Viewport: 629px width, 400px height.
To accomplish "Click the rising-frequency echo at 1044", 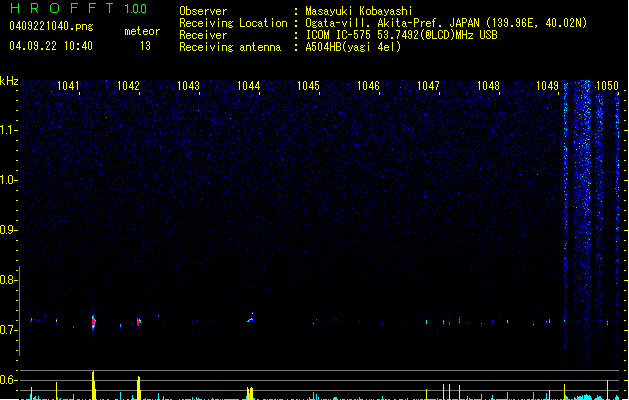I will (x=250, y=318).
